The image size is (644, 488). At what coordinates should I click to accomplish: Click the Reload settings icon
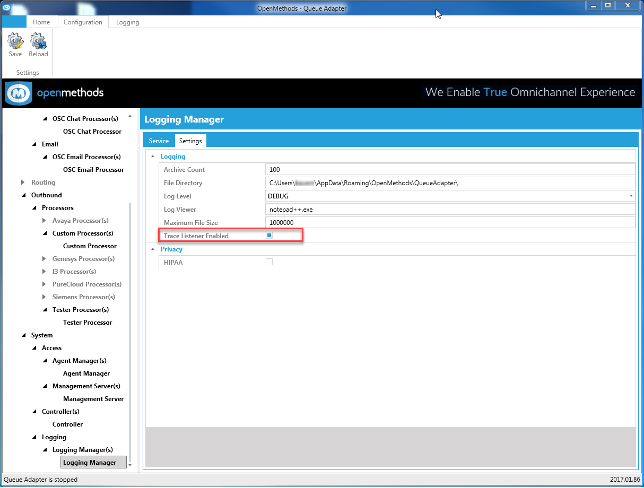(x=38, y=41)
